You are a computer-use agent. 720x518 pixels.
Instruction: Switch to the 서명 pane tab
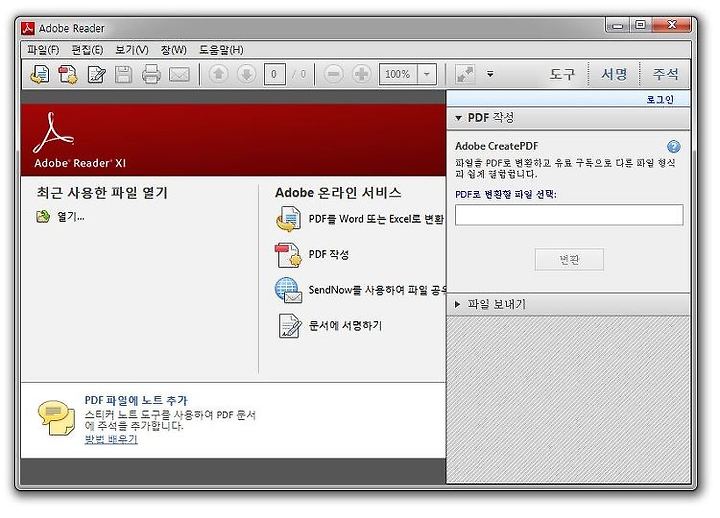click(614, 74)
